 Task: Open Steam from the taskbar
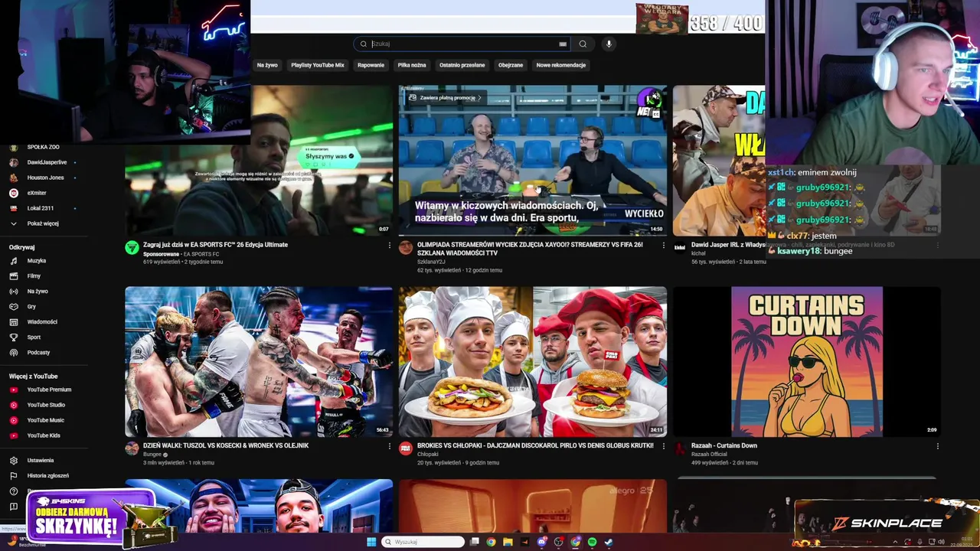click(x=609, y=542)
